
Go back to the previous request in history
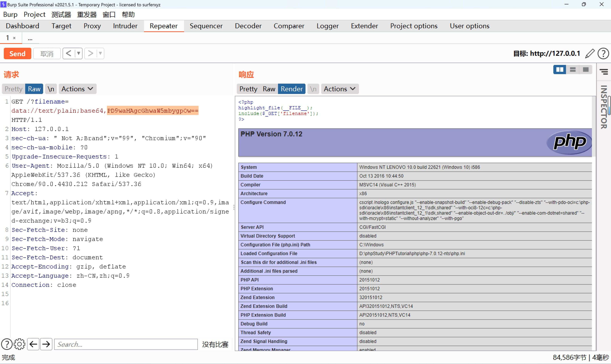(x=69, y=53)
